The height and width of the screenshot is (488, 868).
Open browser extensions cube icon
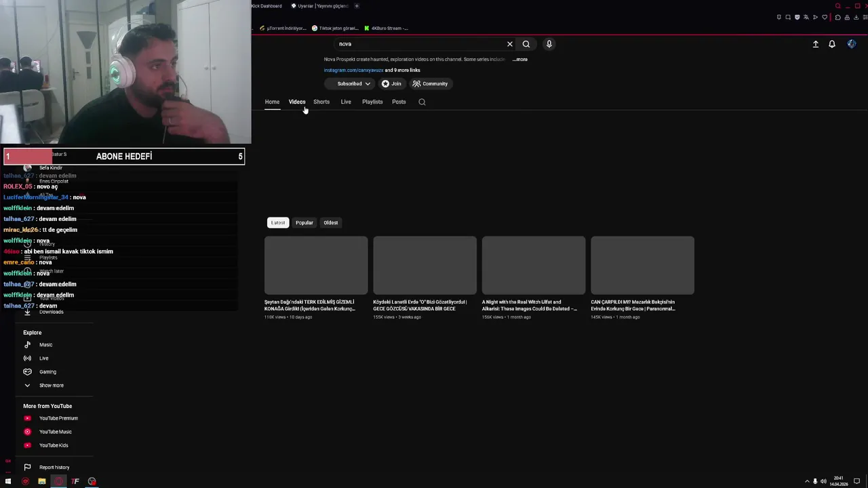(x=837, y=17)
